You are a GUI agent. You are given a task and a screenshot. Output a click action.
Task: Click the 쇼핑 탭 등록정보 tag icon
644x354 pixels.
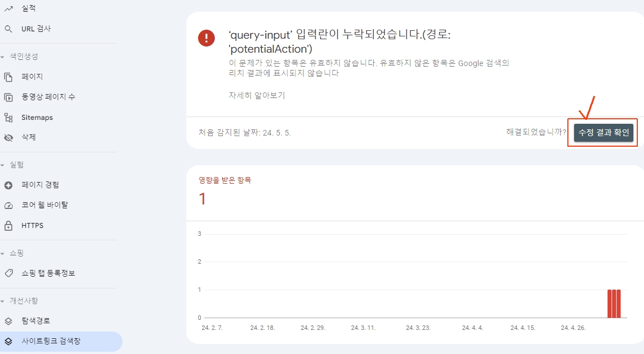pos(8,273)
